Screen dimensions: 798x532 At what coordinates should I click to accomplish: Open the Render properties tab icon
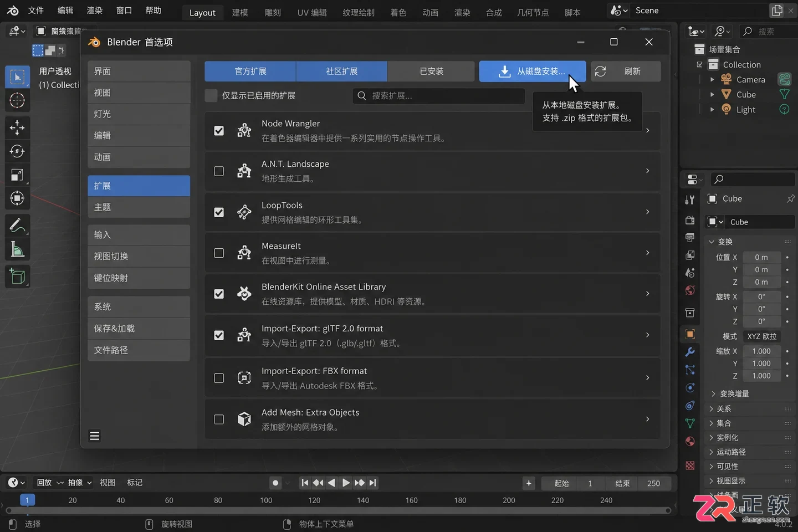click(690, 220)
